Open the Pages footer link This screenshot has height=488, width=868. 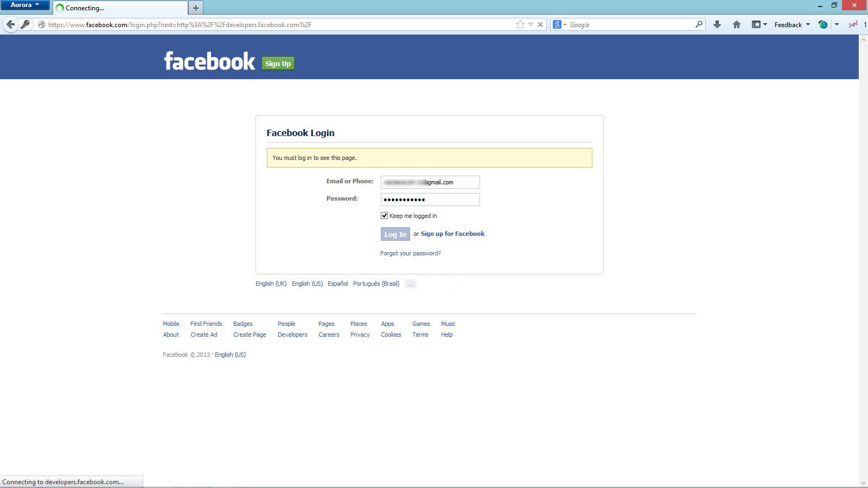tap(327, 324)
